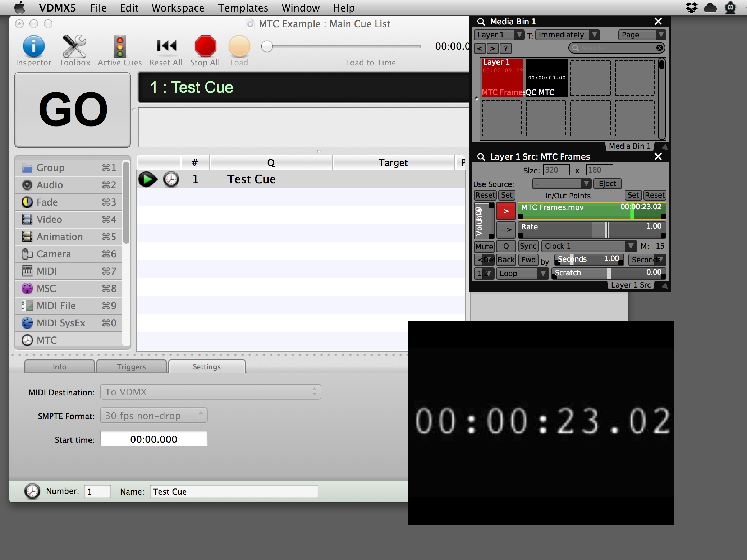This screenshot has width=747, height=560.
Task: Open the Templates menu
Action: coord(243,8)
